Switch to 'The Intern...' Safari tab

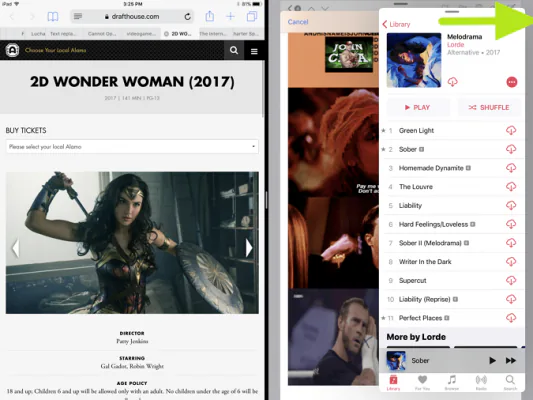click(213, 34)
